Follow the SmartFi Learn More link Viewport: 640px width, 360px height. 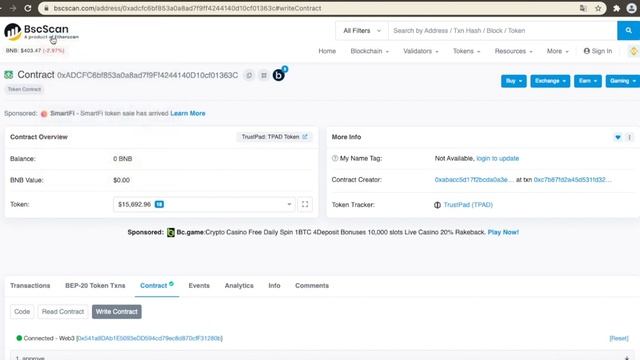[188, 113]
